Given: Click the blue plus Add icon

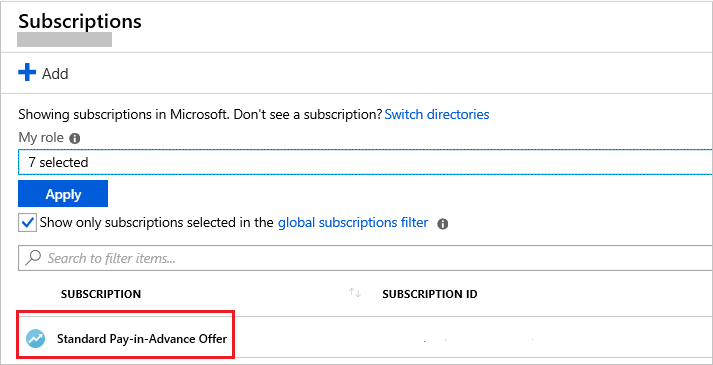Looking at the screenshot, I should coord(27,73).
